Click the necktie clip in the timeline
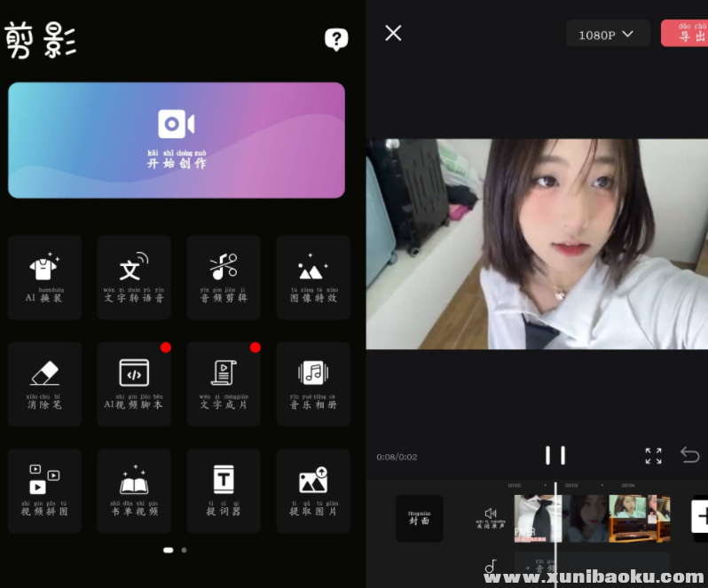The height and width of the screenshot is (588, 708). [x=535, y=518]
